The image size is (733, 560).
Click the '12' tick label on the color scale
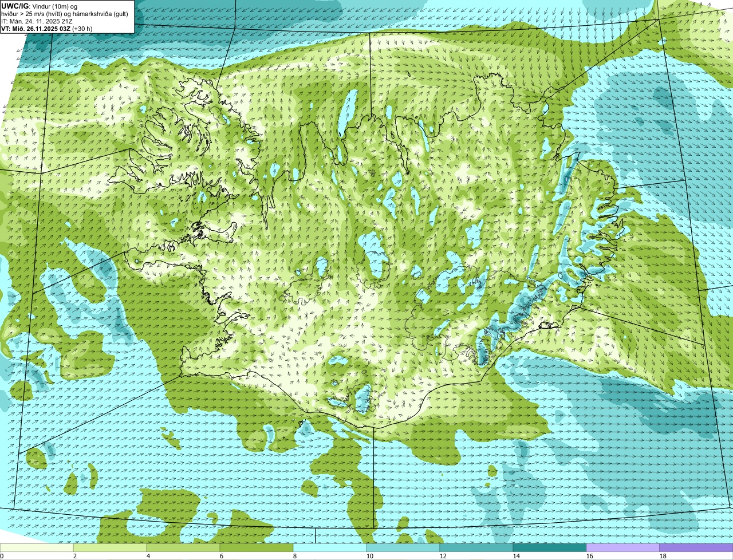(443, 556)
